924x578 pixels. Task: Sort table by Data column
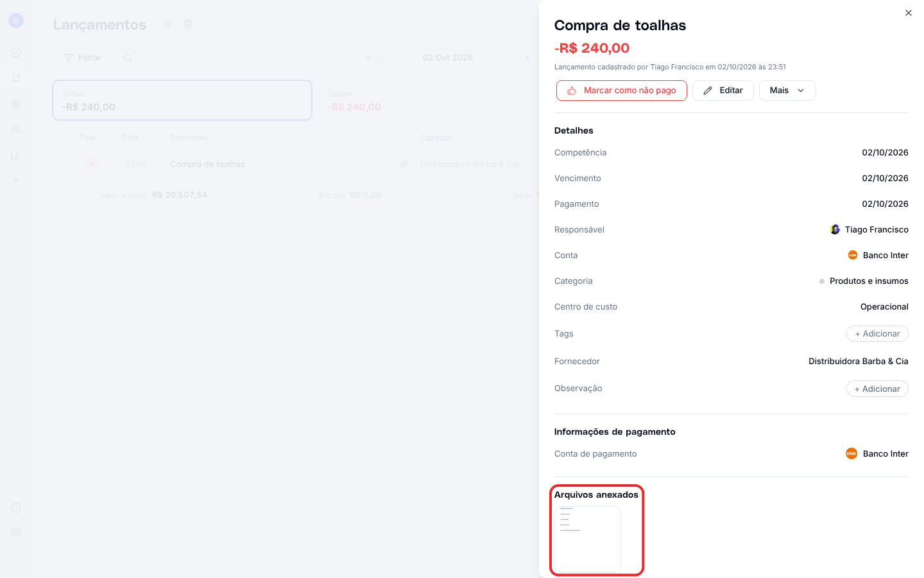point(135,137)
